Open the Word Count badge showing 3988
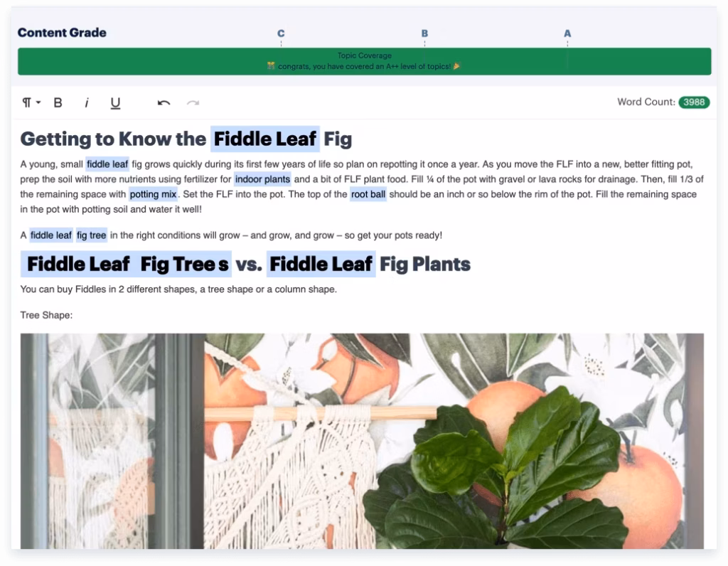Image resolution: width=728 pixels, height=566 pixels. point(693,102)
